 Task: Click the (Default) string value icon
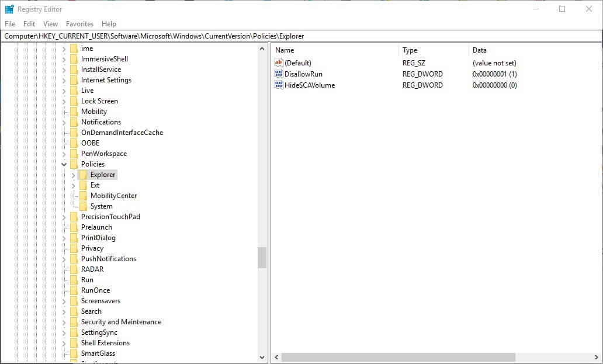click(279, 63)
